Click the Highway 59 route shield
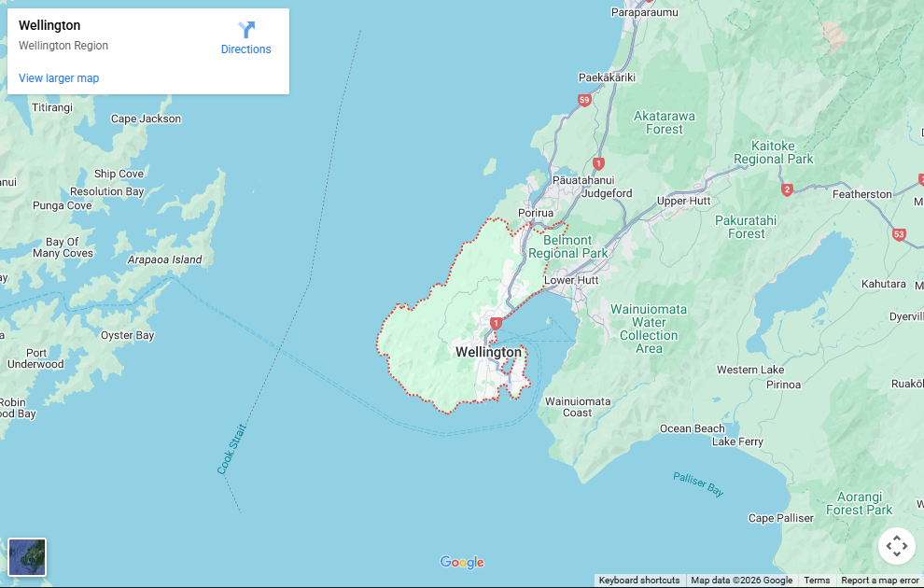Viewport: 924px width, 588px height. tap(584, 100)
